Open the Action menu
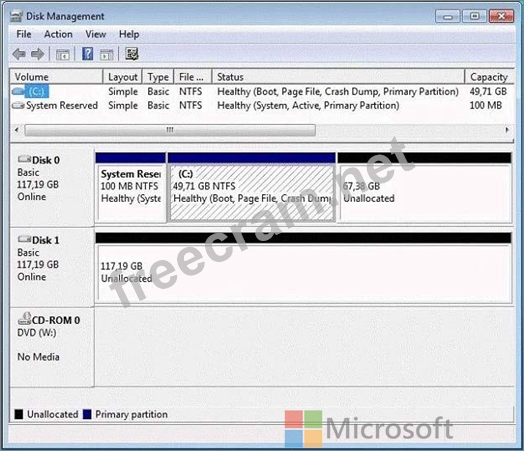 58,34
